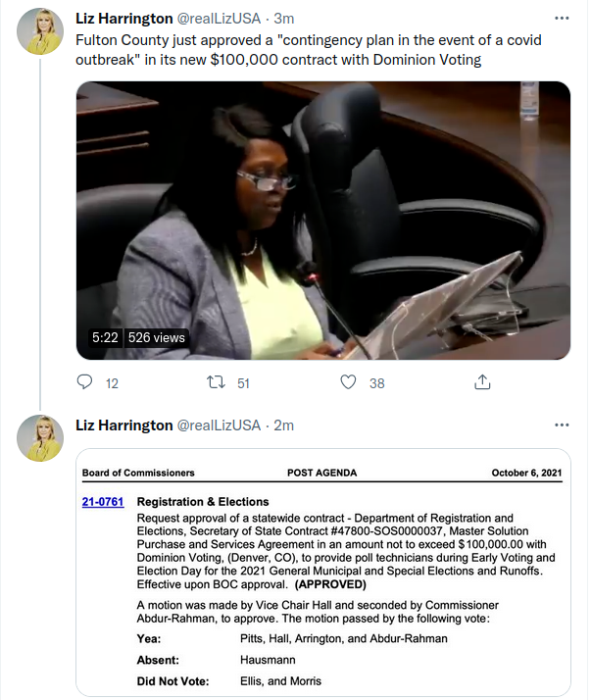Click the 51 retweets count

point(243,383)
